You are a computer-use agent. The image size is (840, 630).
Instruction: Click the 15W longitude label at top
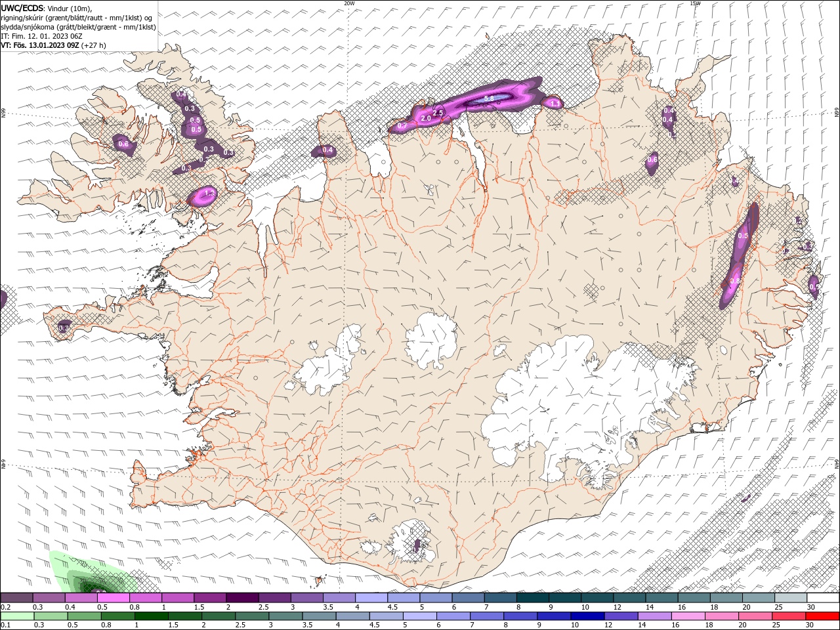coord(695,3)
